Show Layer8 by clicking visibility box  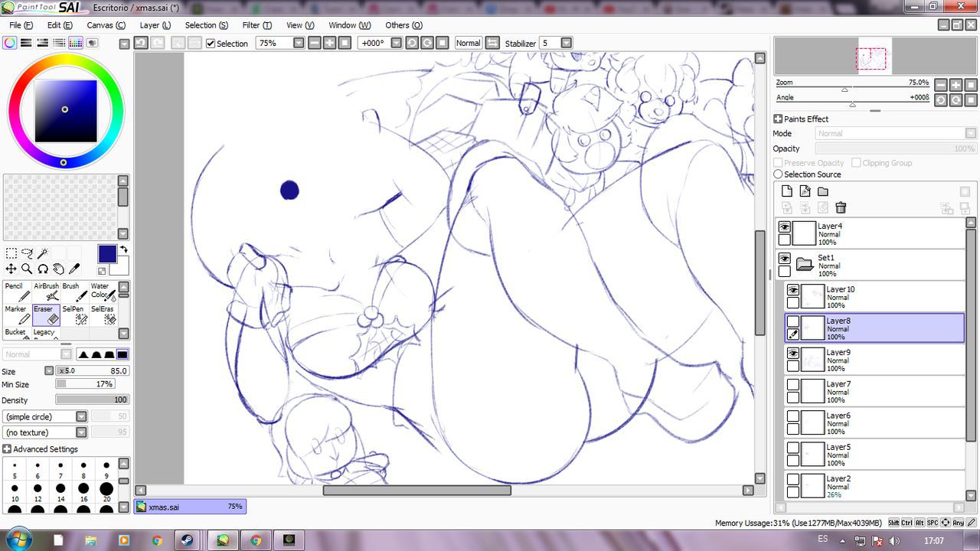click(x=793, y=321)
